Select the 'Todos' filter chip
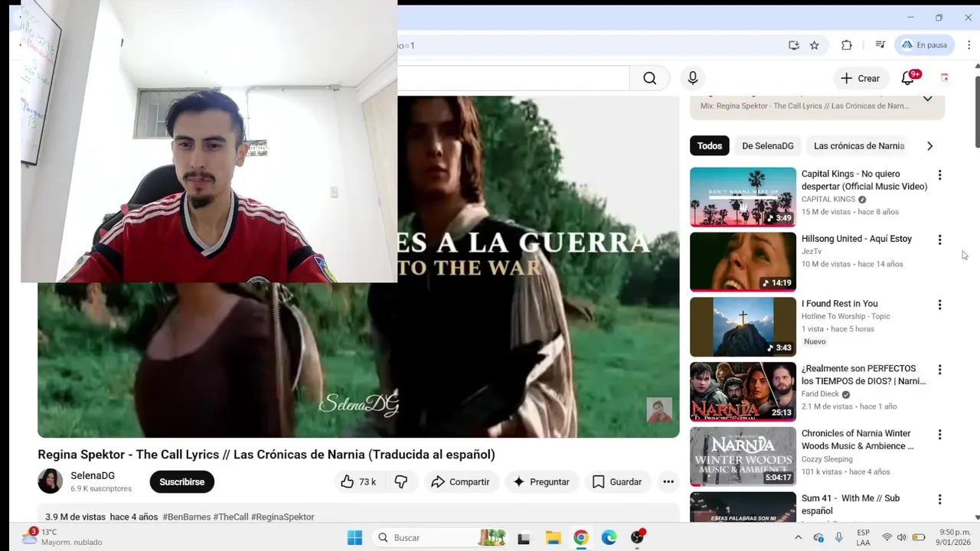The width and height of the screenshot is (980, 551). point(709,145)
